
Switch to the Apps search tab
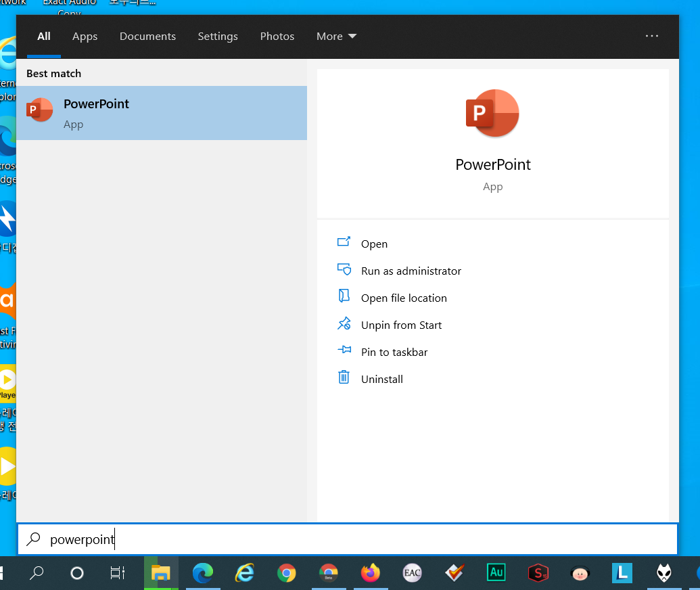click(85, 36)
